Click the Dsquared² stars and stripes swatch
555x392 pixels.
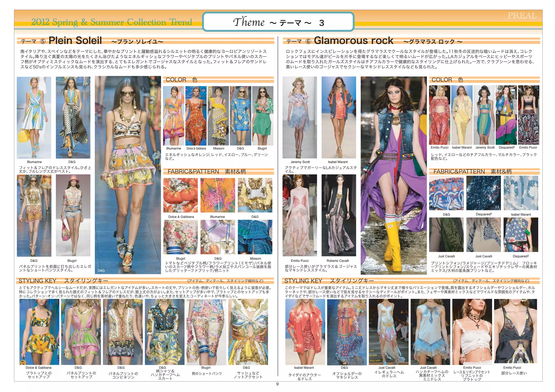click(521, 235)
